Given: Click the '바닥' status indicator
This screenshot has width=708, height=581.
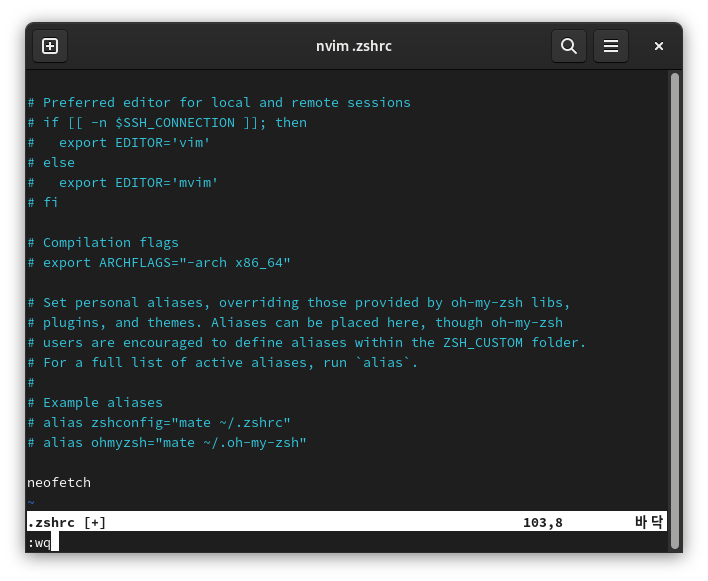Looking at the screenshot, I should point(649,522).
